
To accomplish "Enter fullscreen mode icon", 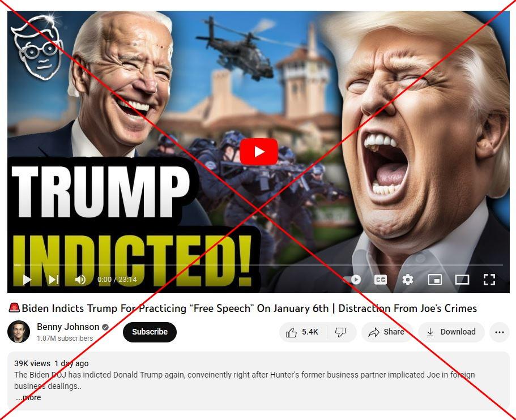I will (x=489, y=280).
